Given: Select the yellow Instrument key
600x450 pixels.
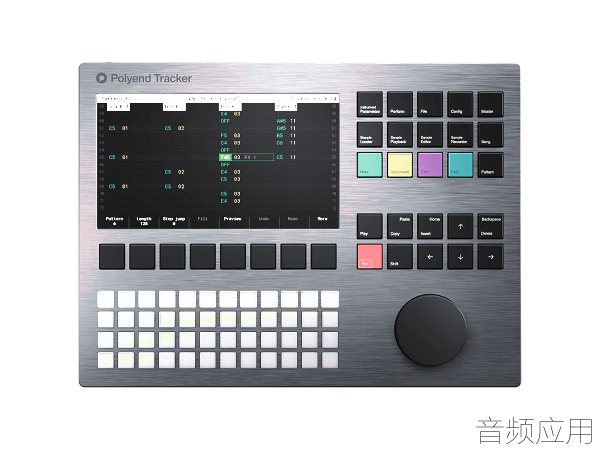Looking at the screenshot, I should point(400,165).
